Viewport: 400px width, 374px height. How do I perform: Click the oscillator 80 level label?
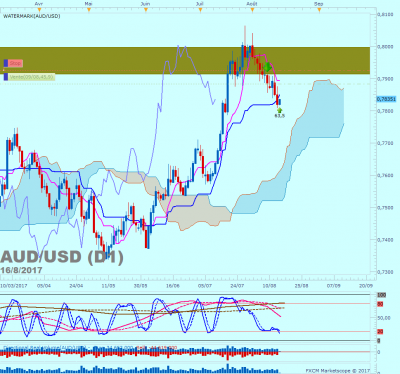(380, 304)
